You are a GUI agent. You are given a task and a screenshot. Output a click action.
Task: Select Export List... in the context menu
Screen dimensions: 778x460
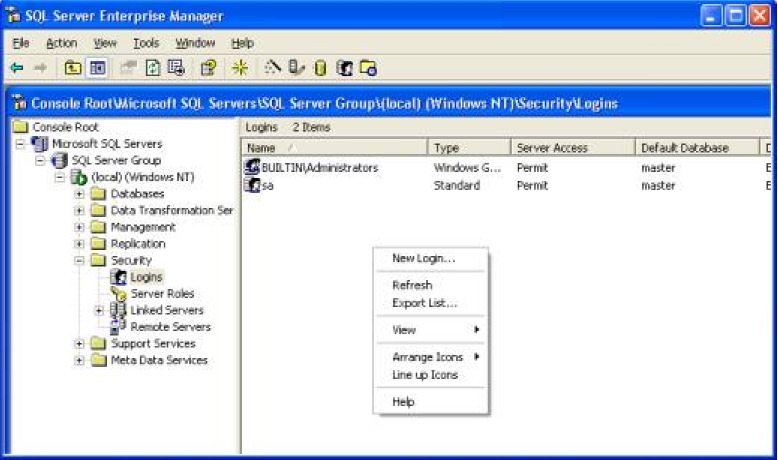pyautogui.click(x=424, y=303)
